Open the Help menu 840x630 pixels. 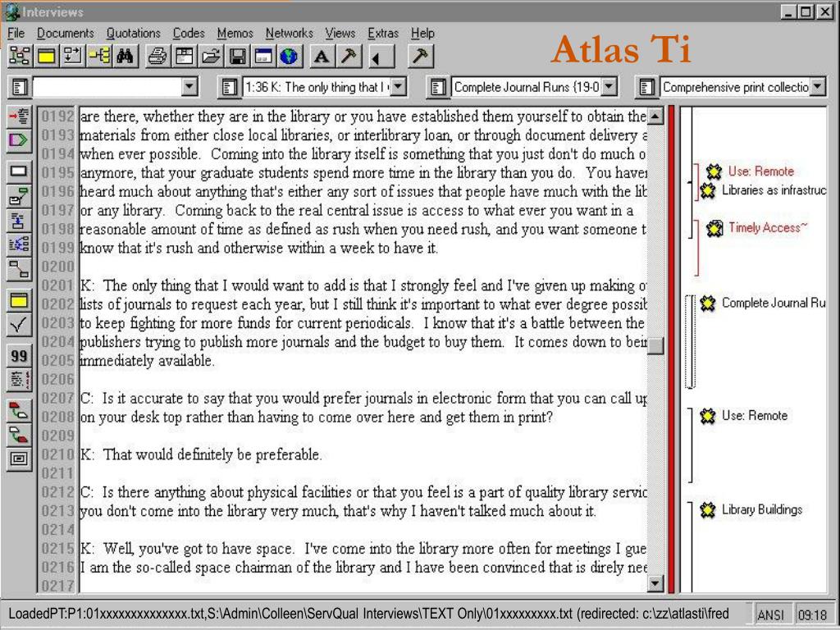(422, 33)
